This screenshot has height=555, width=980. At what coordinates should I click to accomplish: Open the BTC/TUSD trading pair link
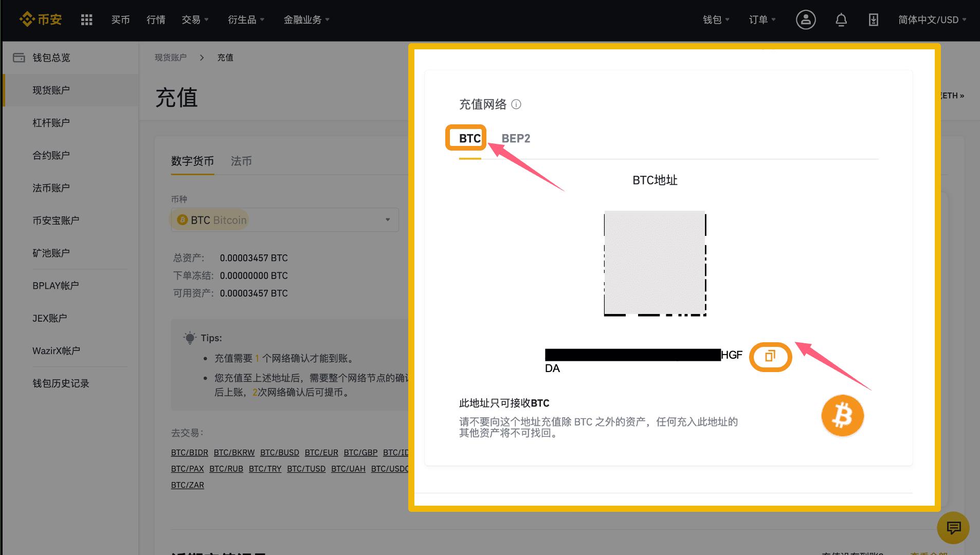click(x=306, y=469)
